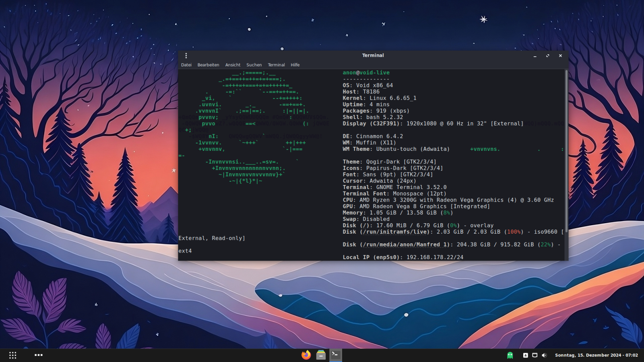Click the terminal's vertical scrollbar
This screenshot has height=362, width=644.
pos(566,151)
